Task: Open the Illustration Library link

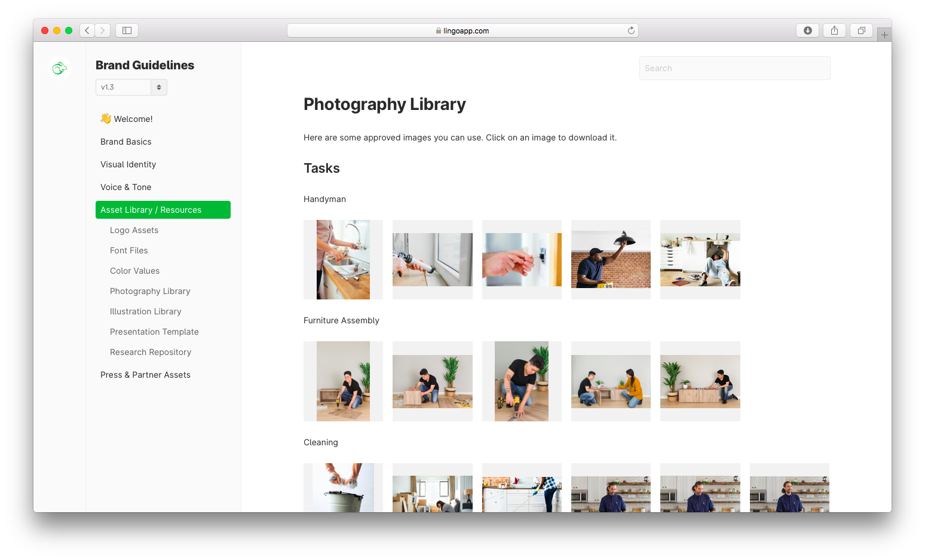Action: [145, 311]
